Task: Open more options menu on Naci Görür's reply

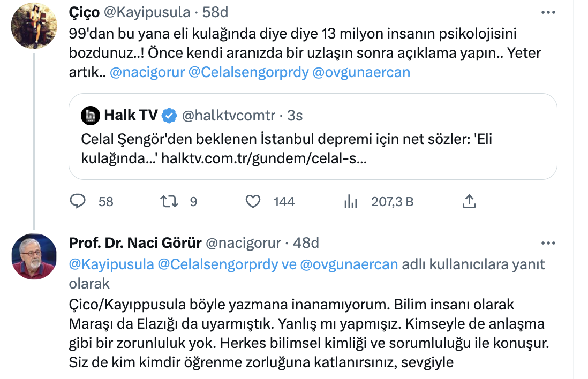Action: point(549,243)
